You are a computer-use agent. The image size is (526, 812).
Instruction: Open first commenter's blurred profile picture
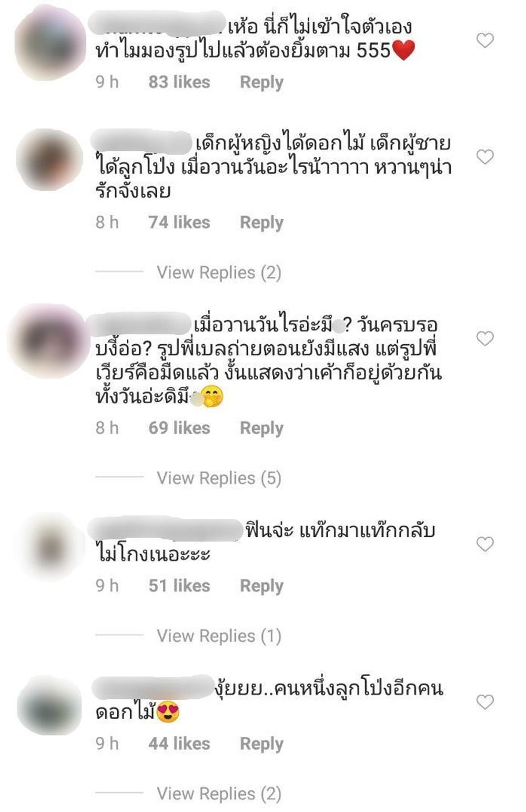pos(50,42)
